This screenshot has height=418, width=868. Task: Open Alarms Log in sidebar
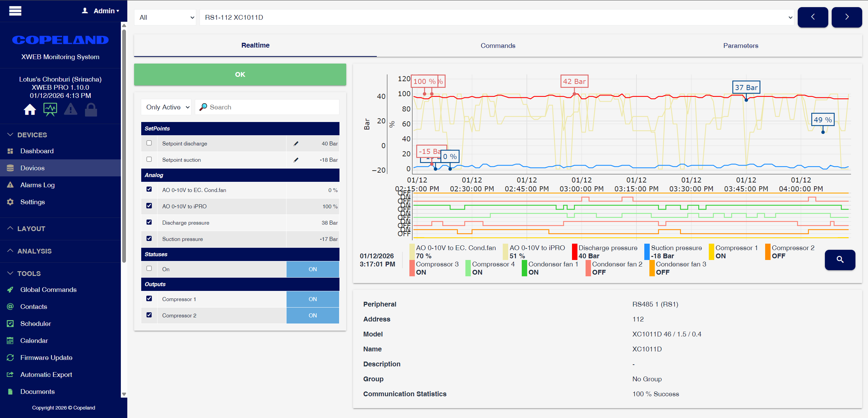coord(37,185)
